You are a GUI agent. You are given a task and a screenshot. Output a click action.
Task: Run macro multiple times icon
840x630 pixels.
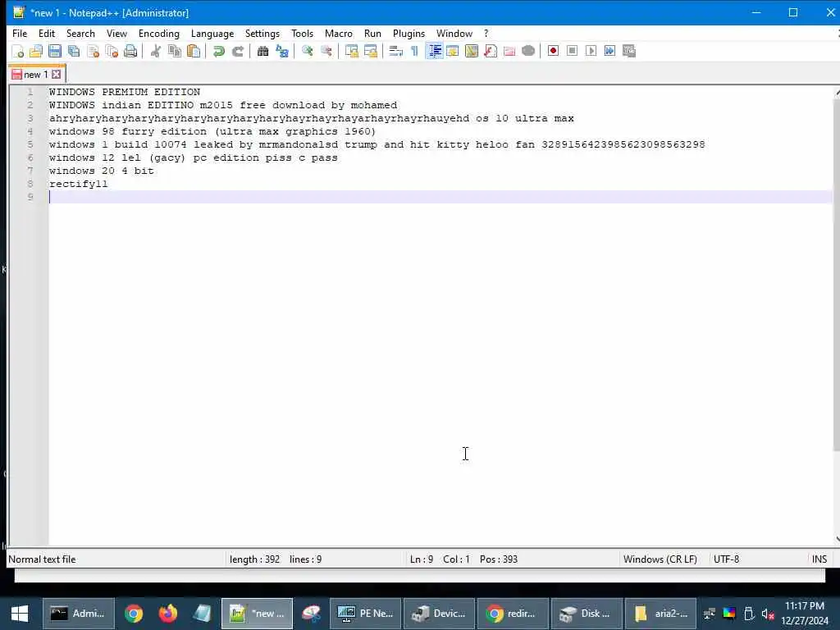(609, 51)
